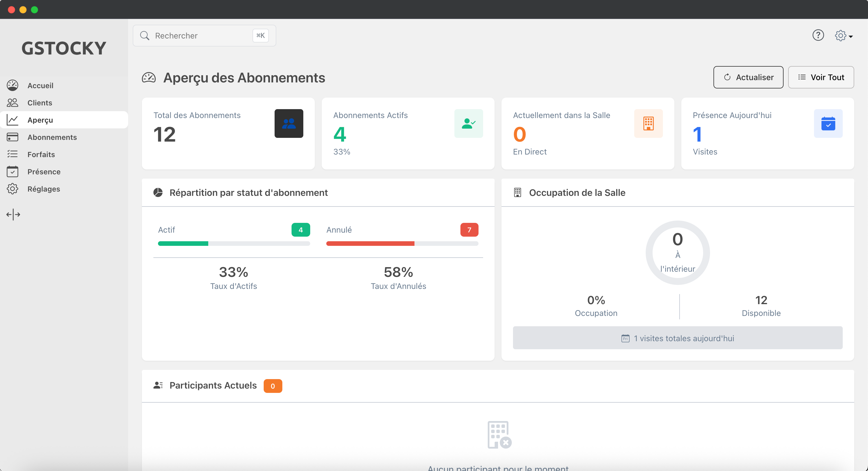Click the gauge icon beside Aperçu des Abonnements
The height and width of the screenshot is (471, 868).
coord(148,78)
